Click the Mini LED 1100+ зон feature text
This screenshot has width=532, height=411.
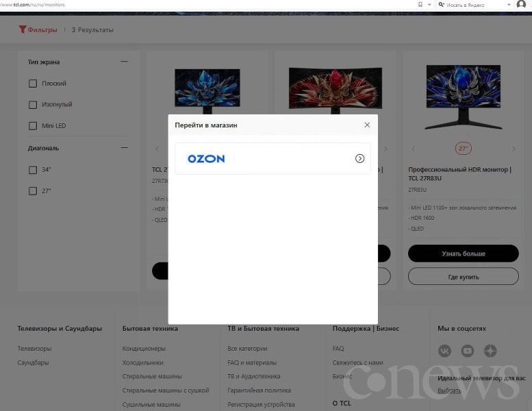[462, 208]
